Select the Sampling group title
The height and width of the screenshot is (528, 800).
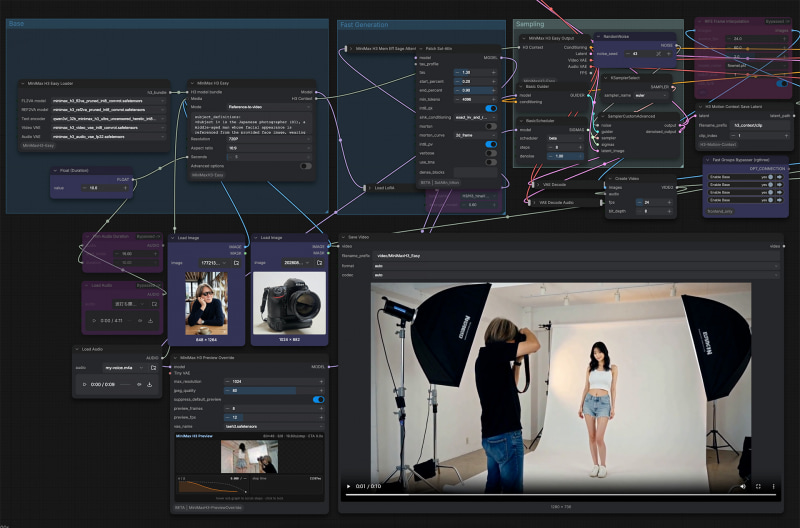click(530, 24)
